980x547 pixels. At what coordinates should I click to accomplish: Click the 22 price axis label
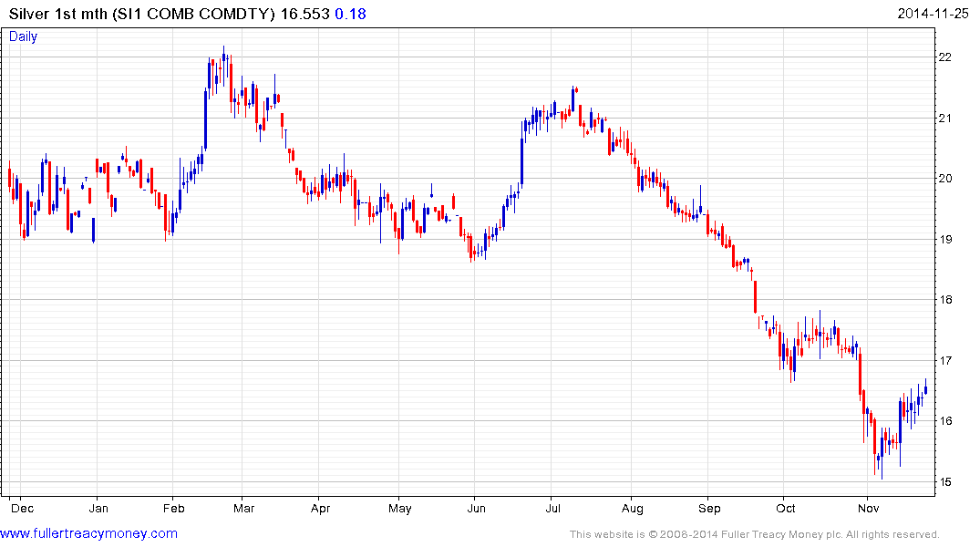coord(945,57)
